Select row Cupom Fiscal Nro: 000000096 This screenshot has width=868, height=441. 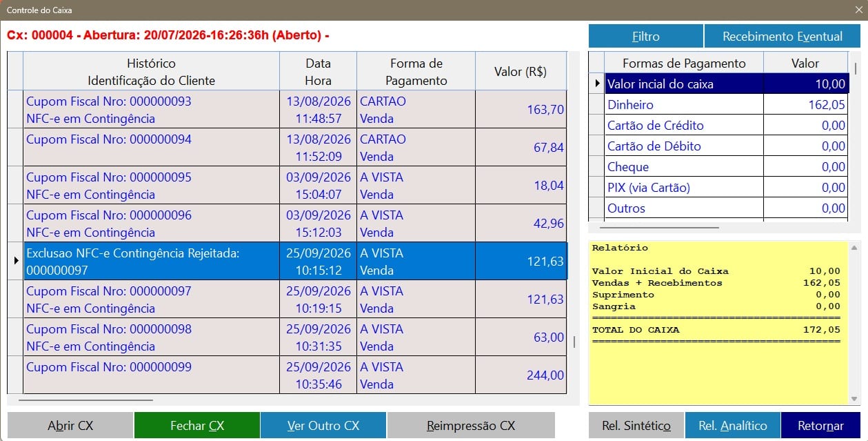coord(287,224)
